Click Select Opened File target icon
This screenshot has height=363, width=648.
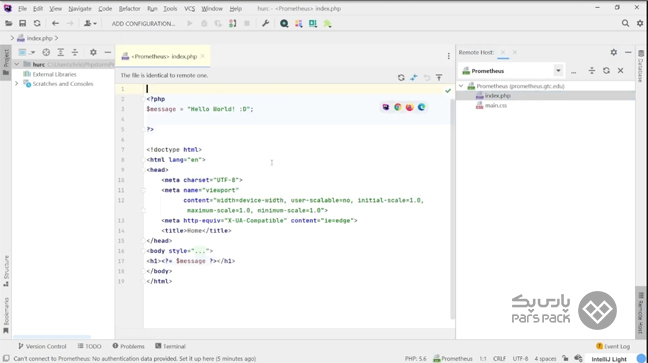pos(46,52)
